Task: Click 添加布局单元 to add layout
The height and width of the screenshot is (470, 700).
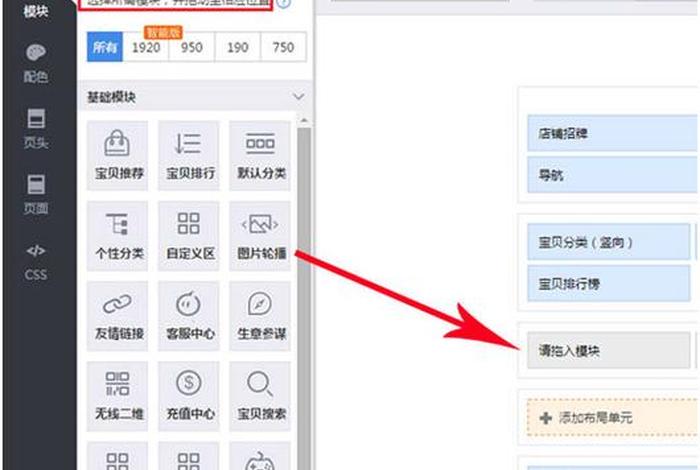Action: (x=612, y=417)
